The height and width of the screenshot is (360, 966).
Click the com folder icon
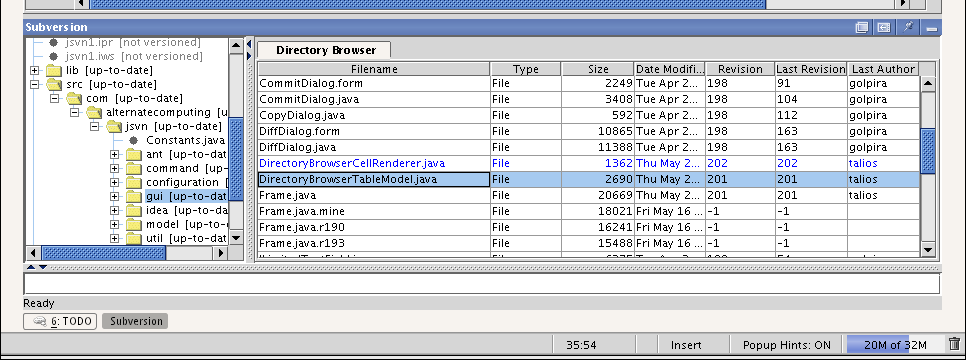click(x=74, y=99)
